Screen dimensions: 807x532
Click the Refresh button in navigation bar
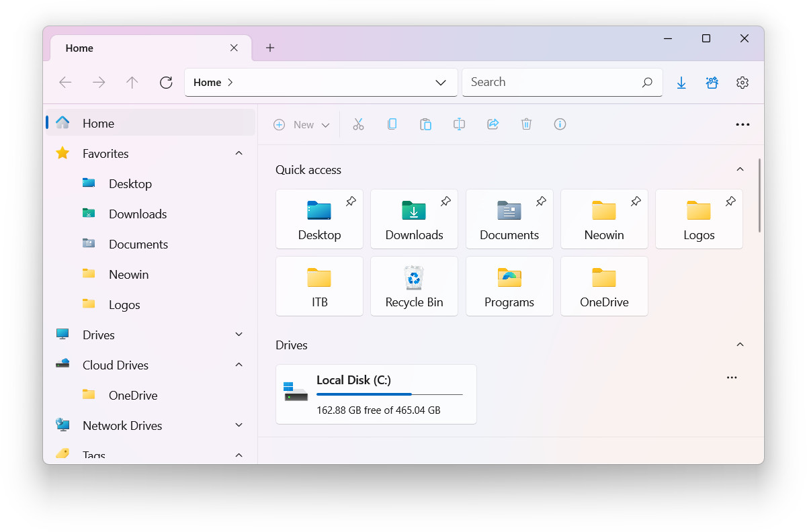click(x=166, y=83)
